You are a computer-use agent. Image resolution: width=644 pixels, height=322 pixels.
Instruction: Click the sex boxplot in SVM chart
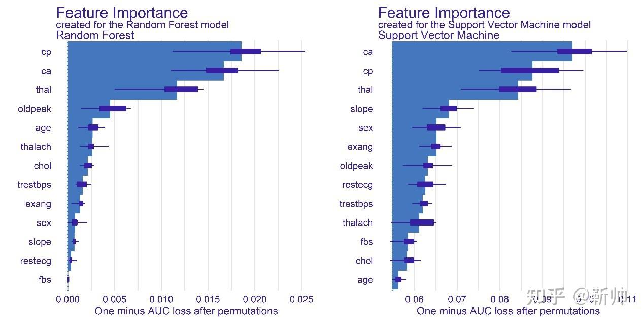point(436,127)
